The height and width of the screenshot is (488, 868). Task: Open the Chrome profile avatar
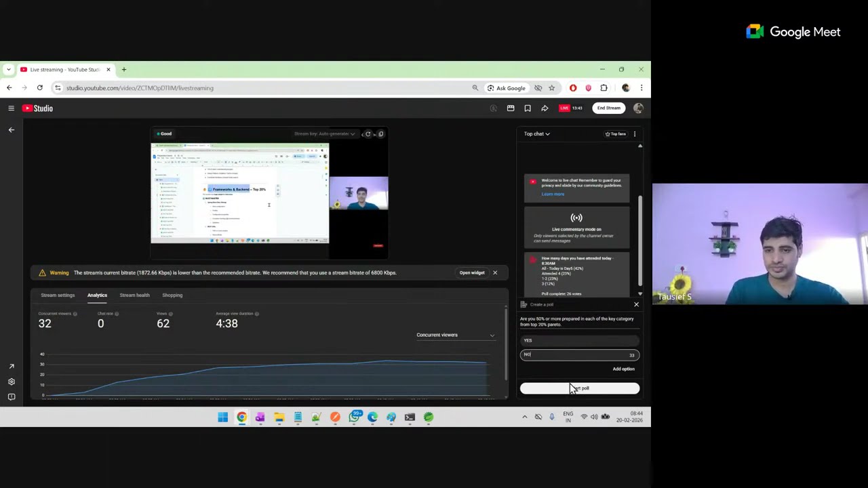point(625,87)
